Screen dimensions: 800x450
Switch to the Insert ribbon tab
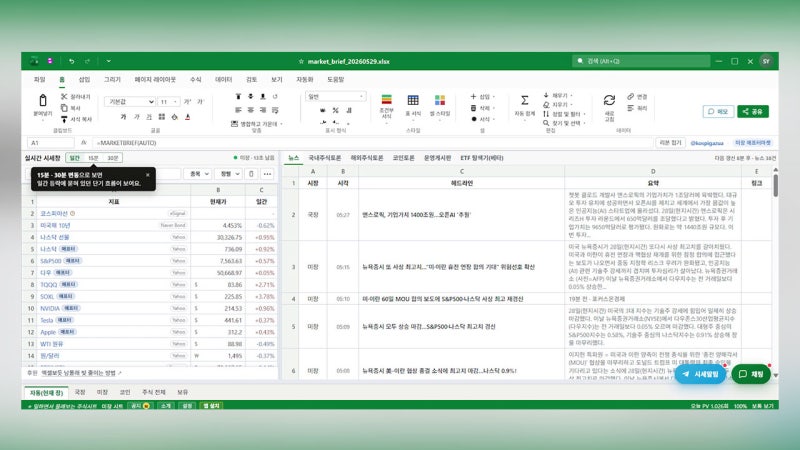pos(84,80)
